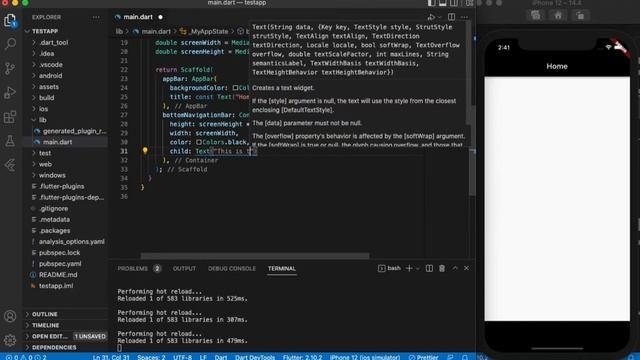Split the editor right
This screenshot has height=360, width=640.
coord(451,17)
